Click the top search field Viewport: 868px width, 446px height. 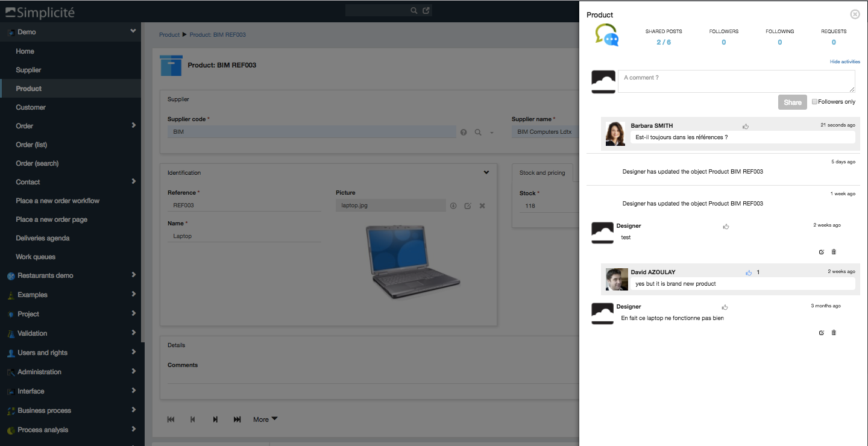pyautogui.click(x=377, y=10)
